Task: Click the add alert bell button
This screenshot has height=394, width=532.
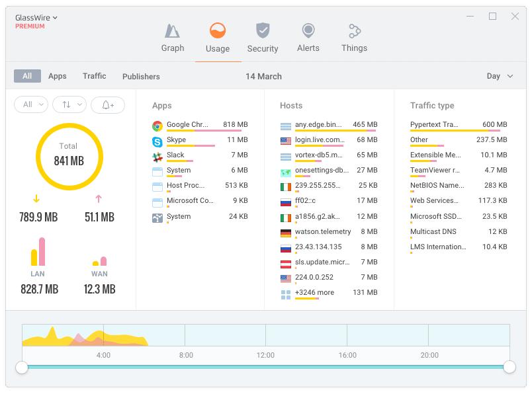Action: [x=108, y=104]
